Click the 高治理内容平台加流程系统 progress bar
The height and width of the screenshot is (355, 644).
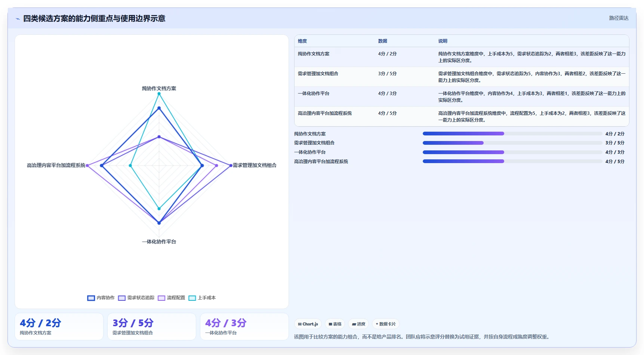(x=512, y=161)
